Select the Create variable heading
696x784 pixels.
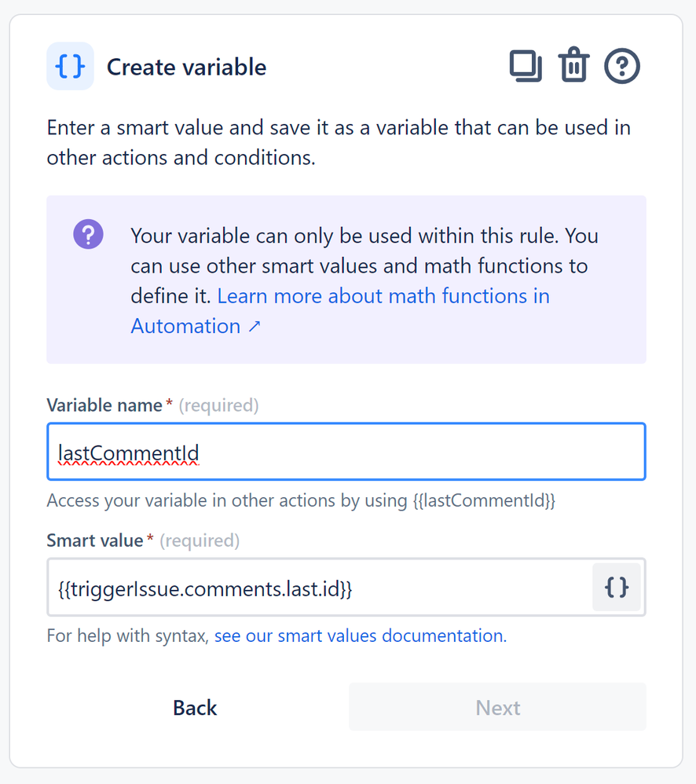click(x=186, y=67)
